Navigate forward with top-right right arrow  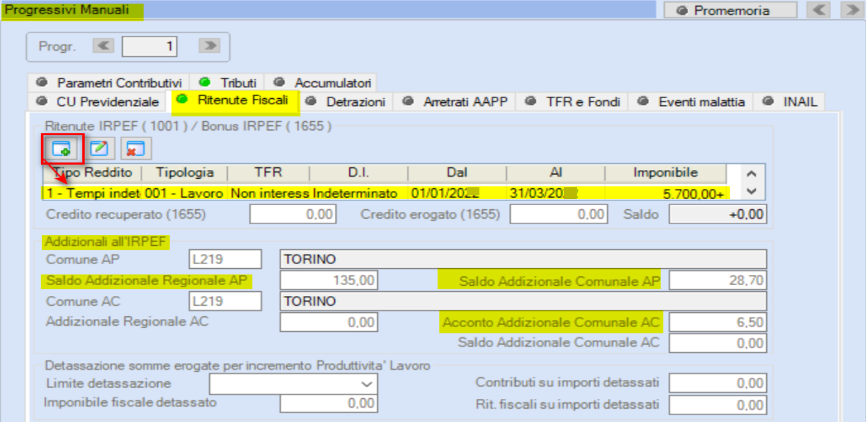click(x=852, y=10)
